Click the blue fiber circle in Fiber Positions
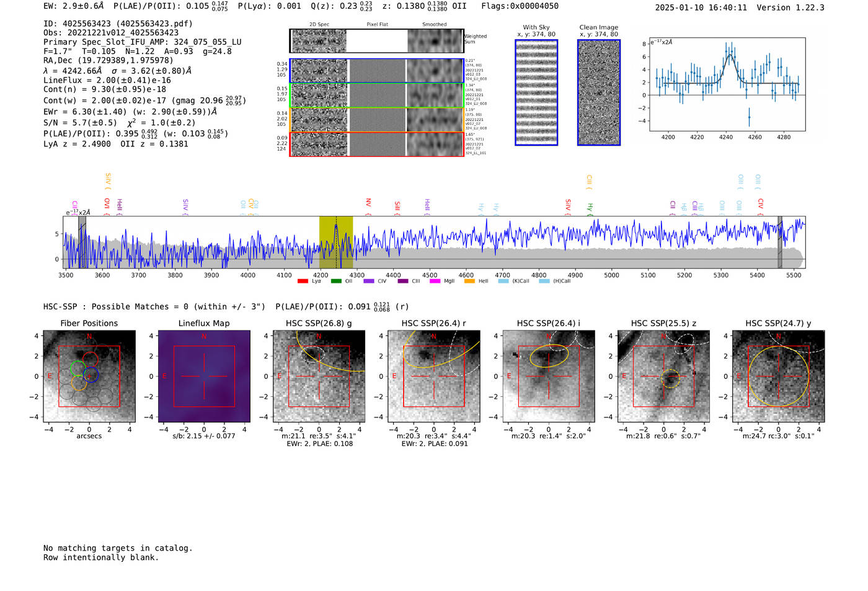868x591 pixels. tap(91, 375)
